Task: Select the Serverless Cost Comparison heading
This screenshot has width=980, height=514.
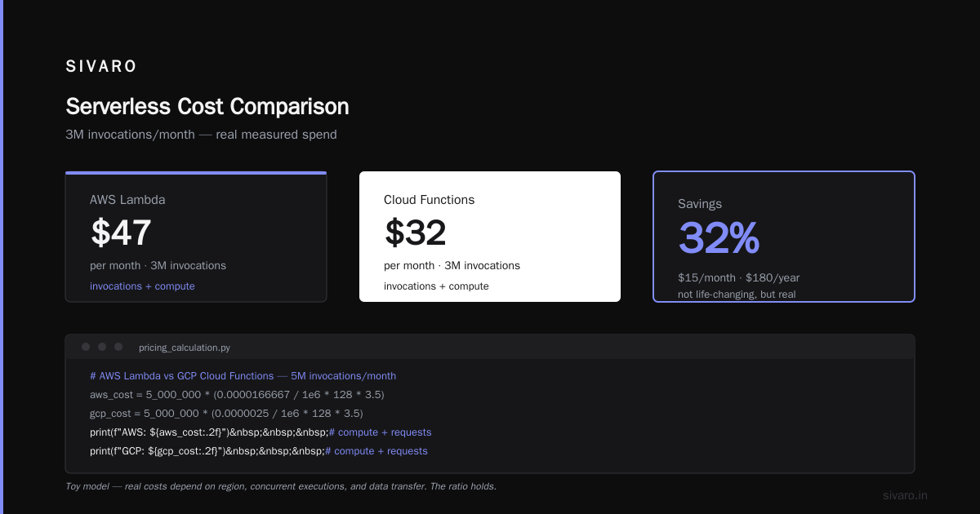Action: [207, 107]
